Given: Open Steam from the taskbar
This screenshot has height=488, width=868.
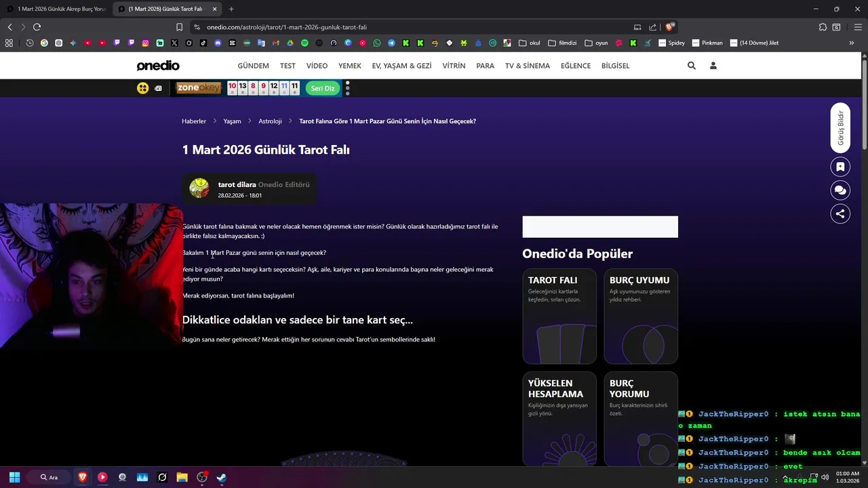Looking at the screenshot, I should 221,477.
